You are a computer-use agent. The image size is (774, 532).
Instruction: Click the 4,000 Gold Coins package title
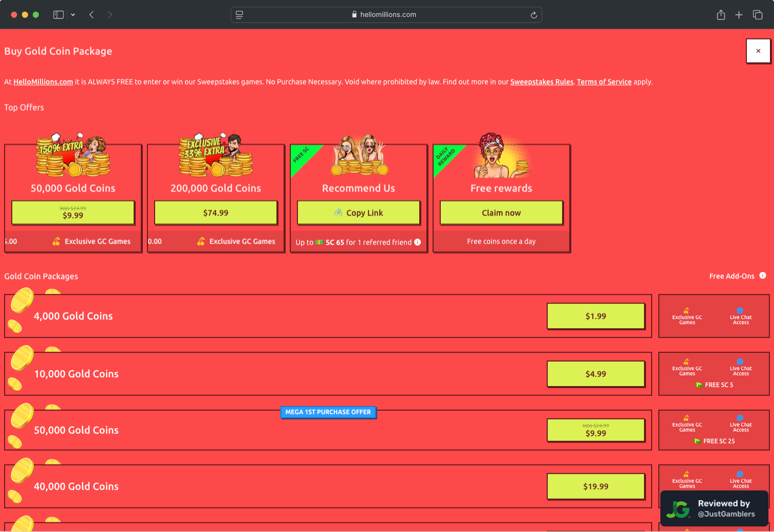coord(73,316)
